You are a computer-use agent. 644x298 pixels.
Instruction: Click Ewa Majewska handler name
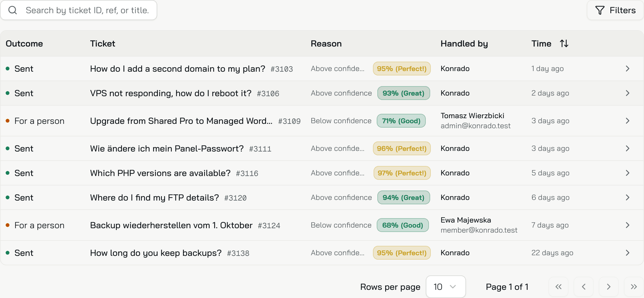466,220
